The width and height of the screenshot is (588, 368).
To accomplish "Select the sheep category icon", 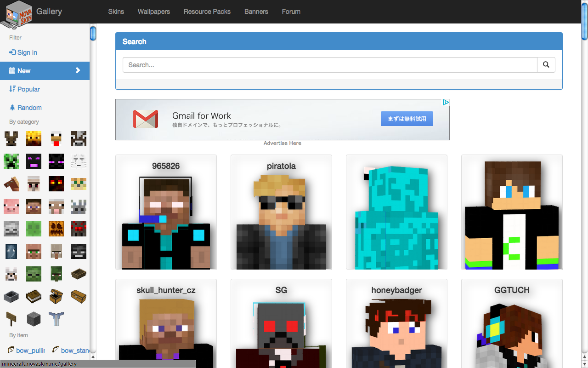I will tap(56, 206).
